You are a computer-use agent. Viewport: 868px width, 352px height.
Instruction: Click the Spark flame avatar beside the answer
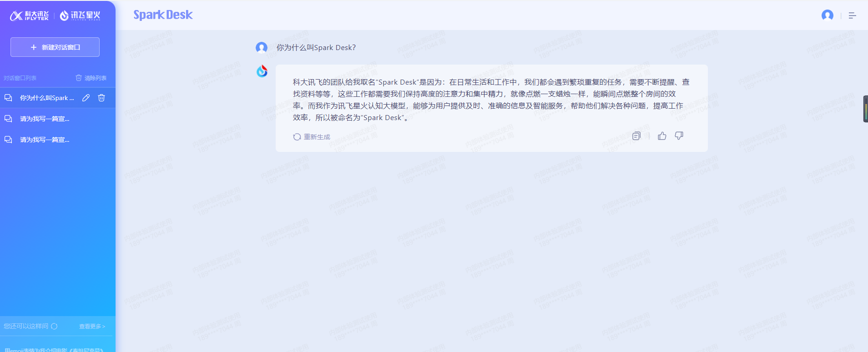click(262, 71)
